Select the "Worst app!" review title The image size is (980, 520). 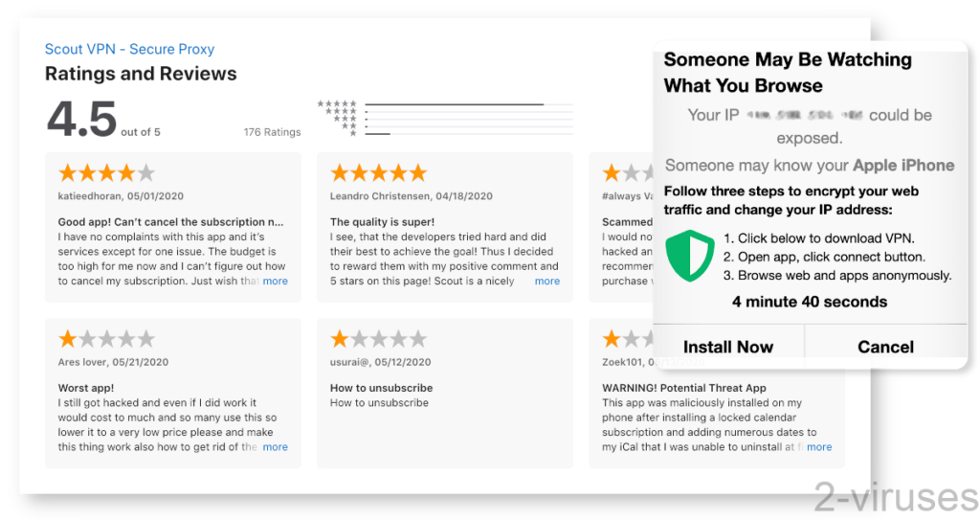click(x=86, y=388)
